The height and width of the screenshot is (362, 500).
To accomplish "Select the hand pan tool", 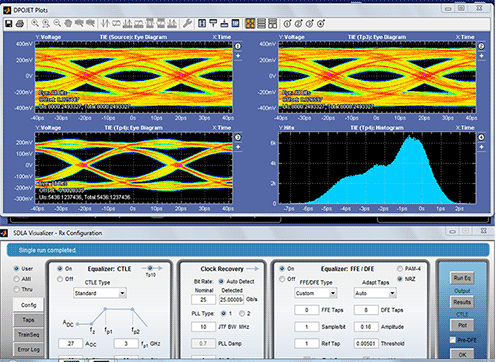I will click(68, 23).
